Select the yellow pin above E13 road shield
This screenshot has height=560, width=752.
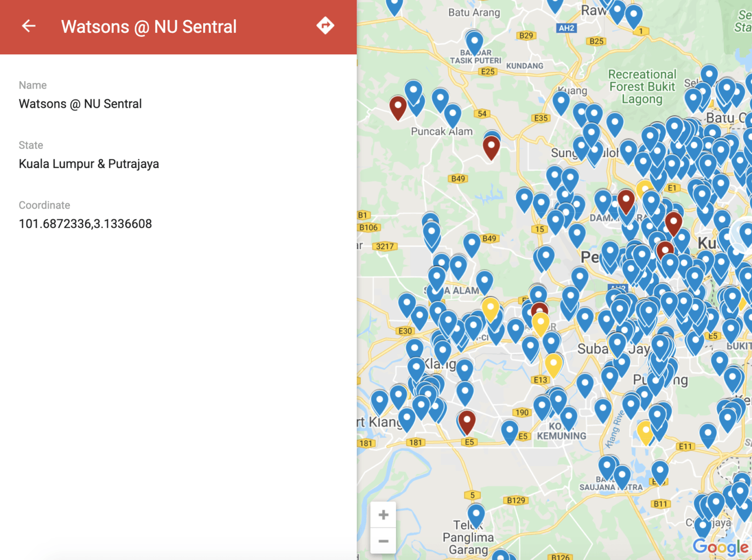click(553, 365)
